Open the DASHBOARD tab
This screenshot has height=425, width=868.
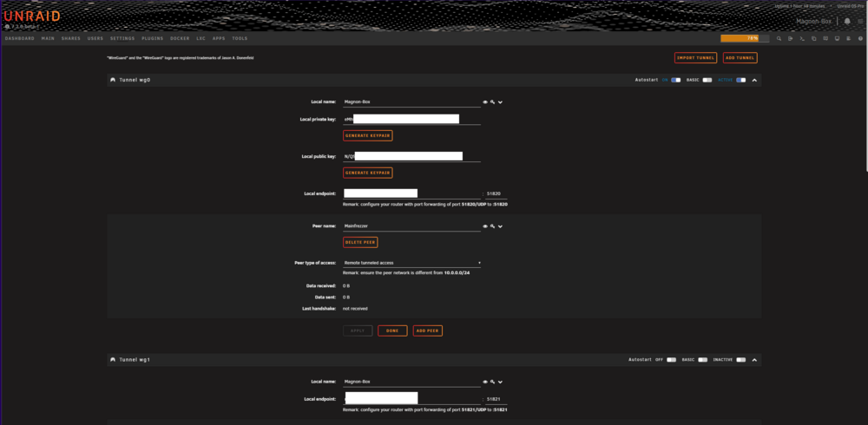click(x=20, y=39)
